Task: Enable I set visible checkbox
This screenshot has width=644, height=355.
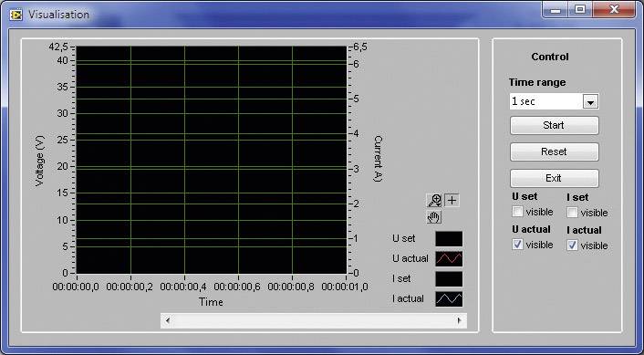Action: pos(572,213)
